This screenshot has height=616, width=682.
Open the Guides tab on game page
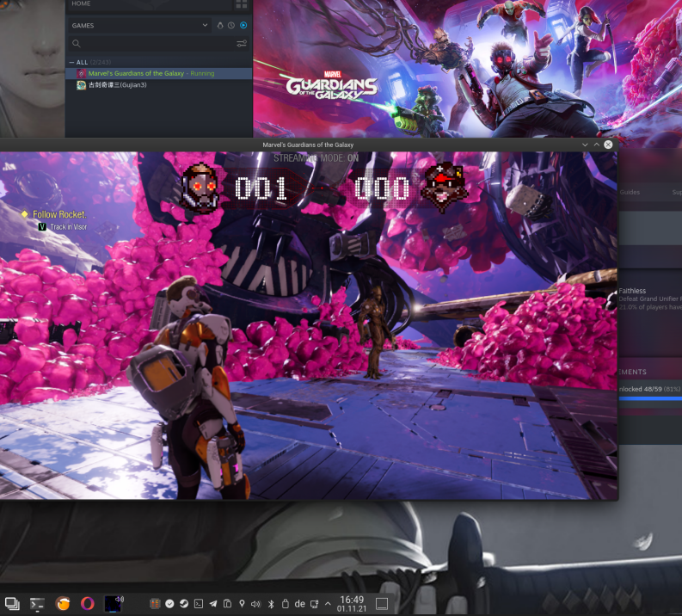coord(630,192)
